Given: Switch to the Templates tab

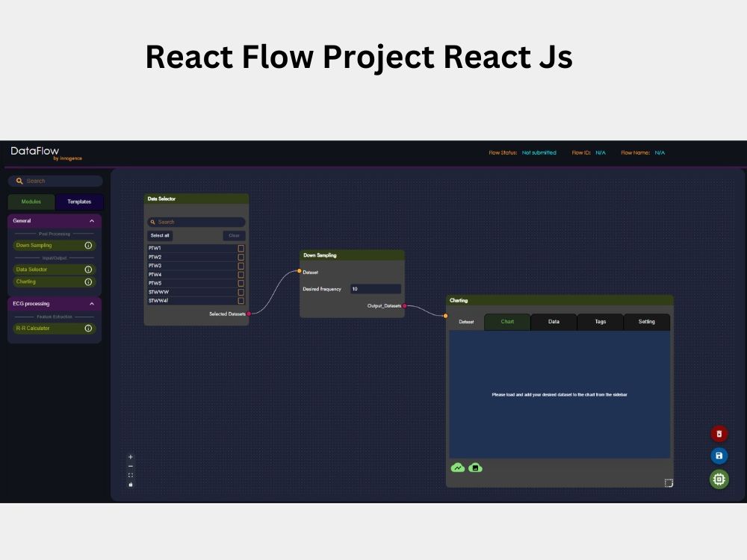Looking at the screenshot, I should pyautogui.click(x=79, y=202).
